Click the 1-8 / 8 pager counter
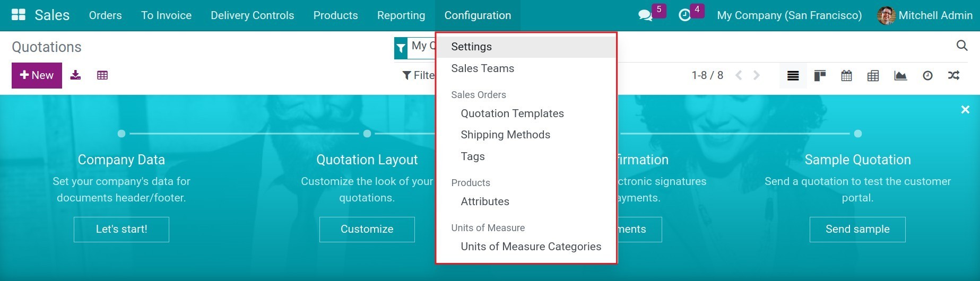 (707, 75)
